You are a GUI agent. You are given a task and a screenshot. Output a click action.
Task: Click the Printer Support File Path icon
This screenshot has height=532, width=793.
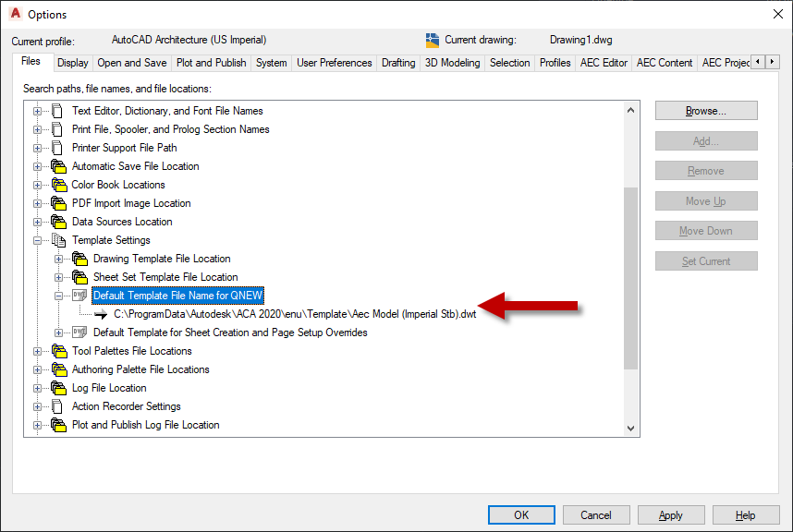pyautogui.click(x=57, y=148)
